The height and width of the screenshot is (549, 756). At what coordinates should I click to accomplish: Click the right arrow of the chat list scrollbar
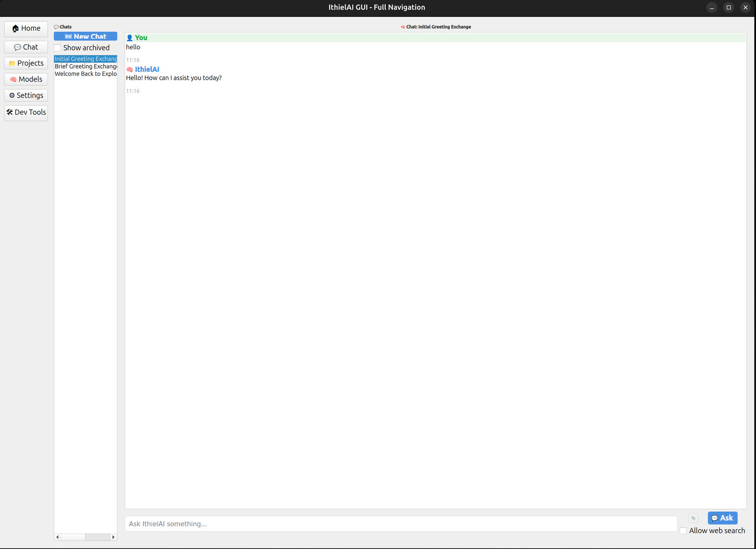113,537
